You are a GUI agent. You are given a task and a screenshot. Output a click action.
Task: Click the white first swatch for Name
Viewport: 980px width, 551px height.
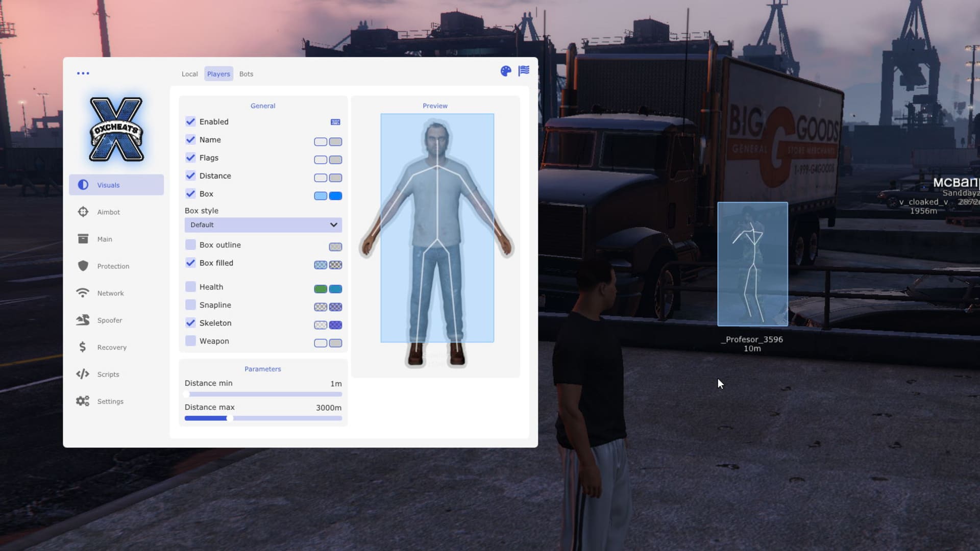[x=321, y=142]
